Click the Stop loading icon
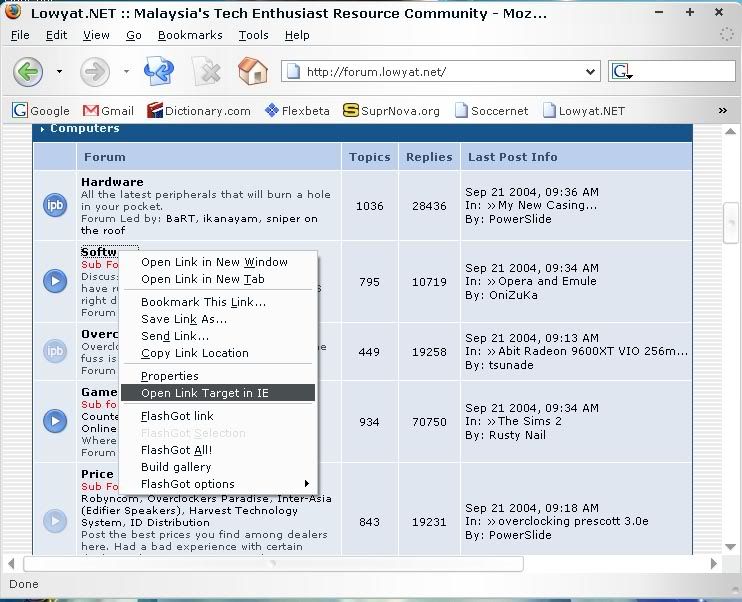The height and width of the screenshot is (602, 742). click(x=207, y=71)
